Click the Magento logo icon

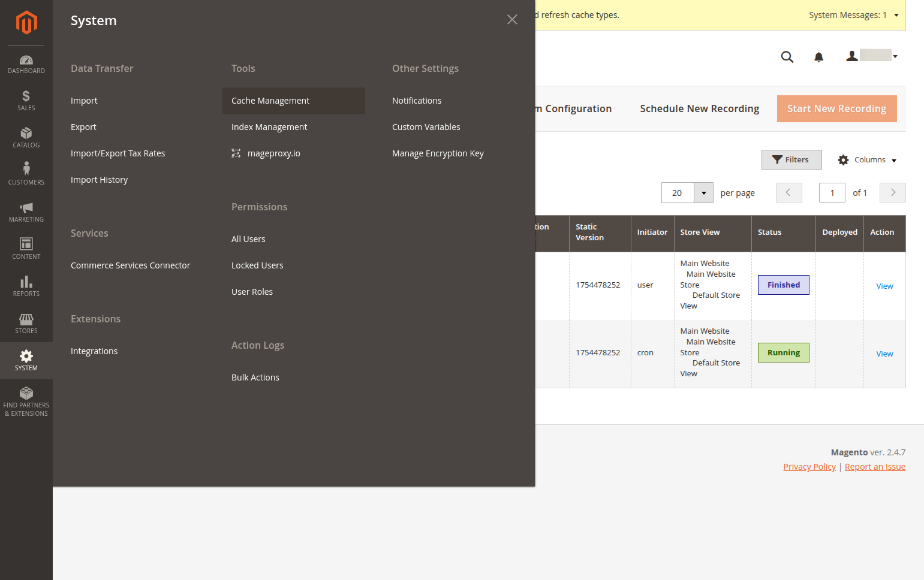click(x=26, y=23)
